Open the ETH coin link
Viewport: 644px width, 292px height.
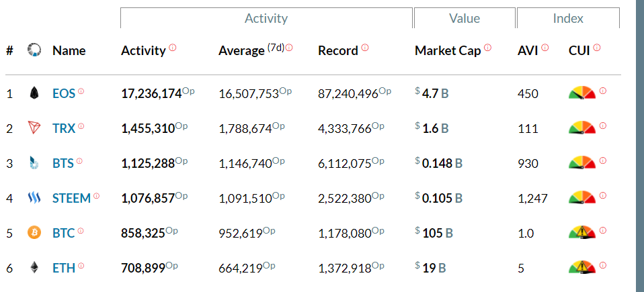tap(64, 269)
